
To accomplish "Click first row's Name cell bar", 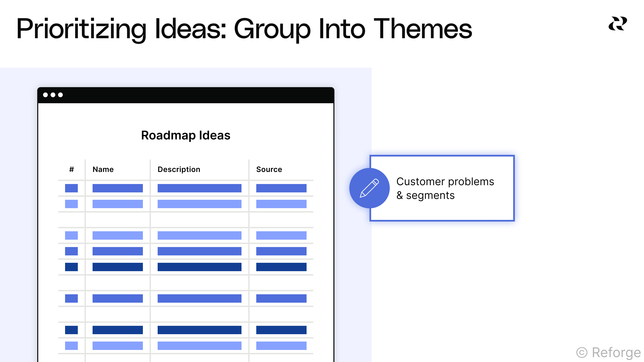I will click(x=118, y=188).
